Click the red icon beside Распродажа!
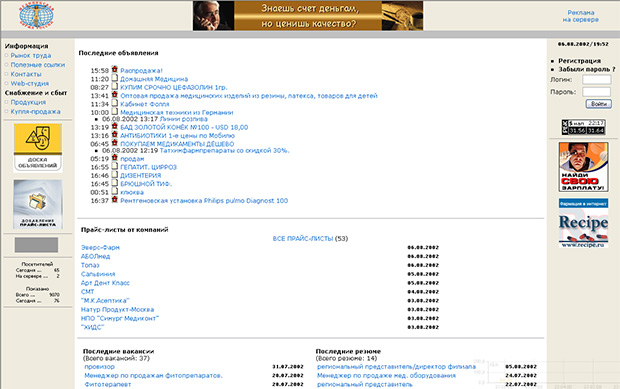 (x=114, y=70)
